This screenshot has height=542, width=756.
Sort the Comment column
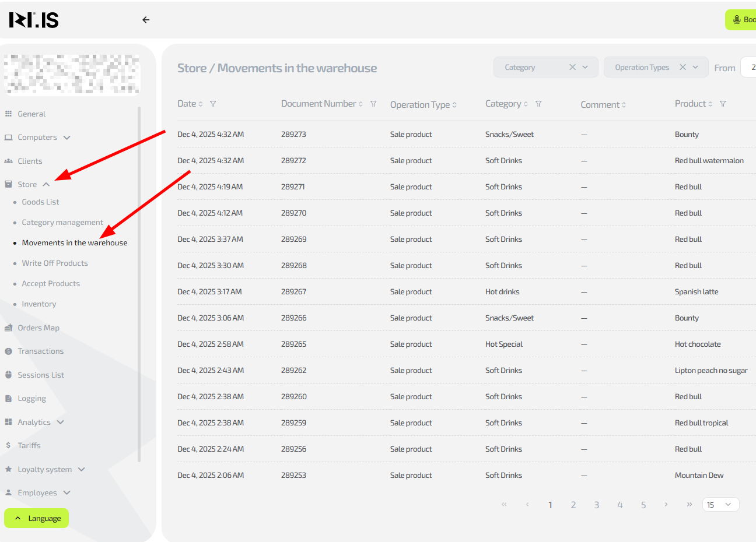tap(624, 105)
